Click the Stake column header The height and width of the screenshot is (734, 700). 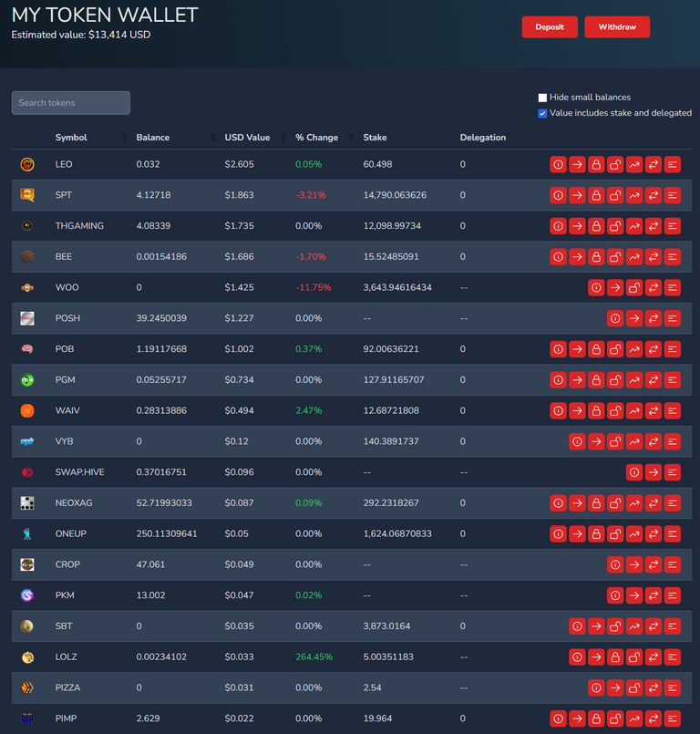tap(375, 137)
